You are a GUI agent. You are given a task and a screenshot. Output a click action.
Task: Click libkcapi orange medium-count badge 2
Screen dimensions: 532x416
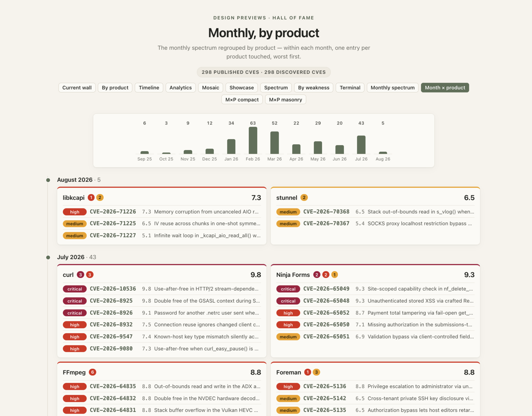pos(100,198)
